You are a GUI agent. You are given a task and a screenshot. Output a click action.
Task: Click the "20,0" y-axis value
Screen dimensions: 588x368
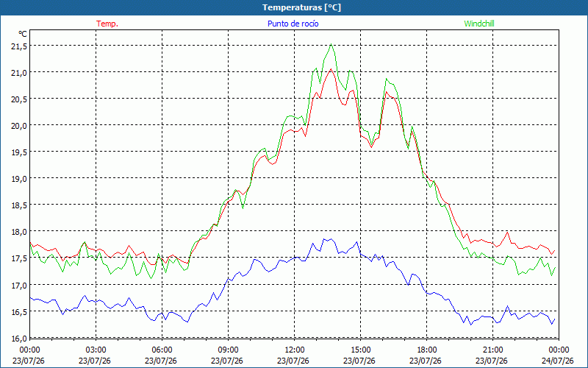21,126
